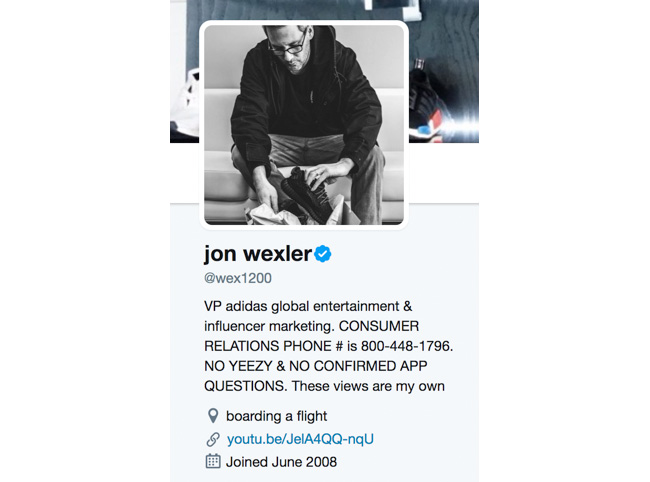Click the 'NO YEEZY & NO CONFIRMED APP' line
The height and width of the screenshot is (482, 650).
315,366
